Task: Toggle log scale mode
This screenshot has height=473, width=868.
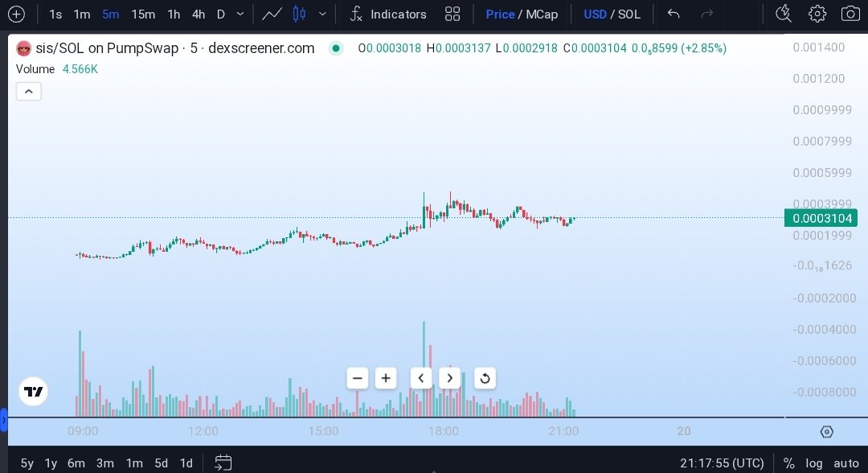Action: pos(813,463)
